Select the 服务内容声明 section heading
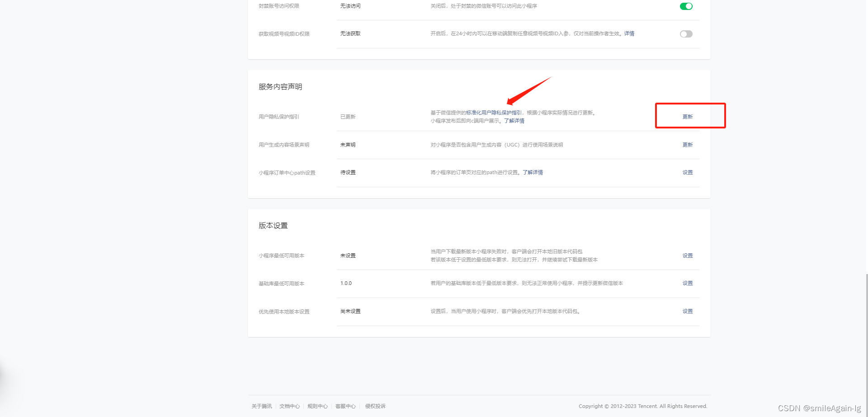Image resolution: width=868 pixels, height=417 pixels. (280, 87)
